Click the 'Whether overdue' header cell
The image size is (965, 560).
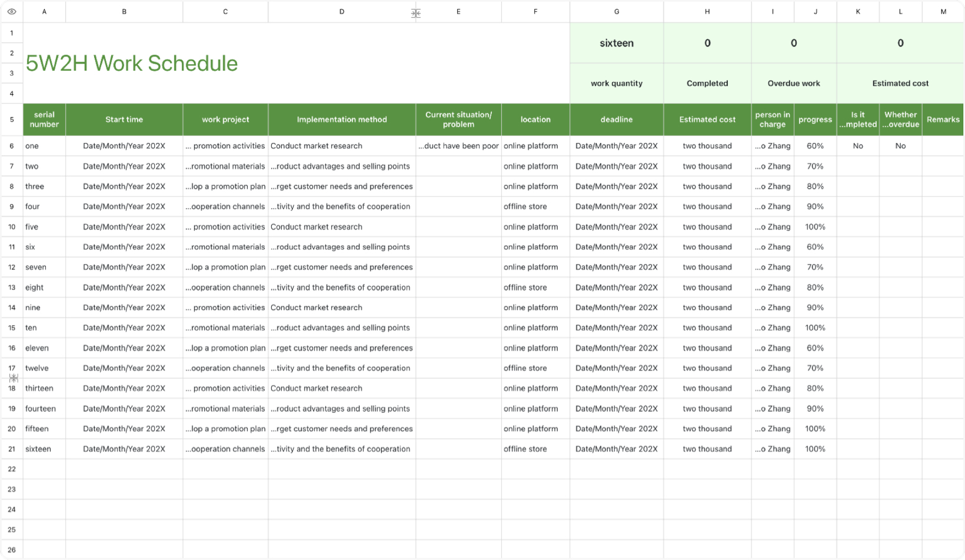900,119
